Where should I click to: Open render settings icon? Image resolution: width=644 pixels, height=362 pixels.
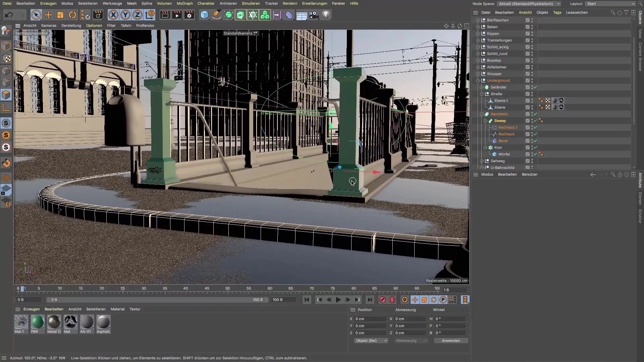[x=189, y=15]
